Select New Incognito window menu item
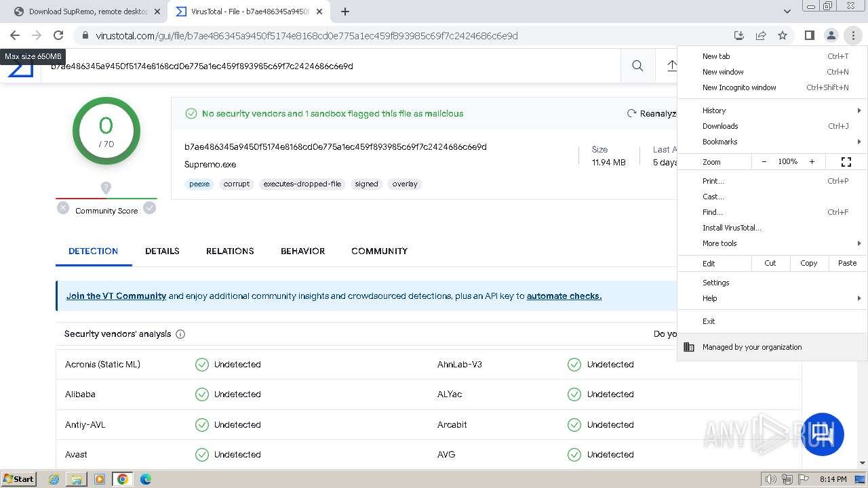868x488 pixels. [x=772, y=87]
